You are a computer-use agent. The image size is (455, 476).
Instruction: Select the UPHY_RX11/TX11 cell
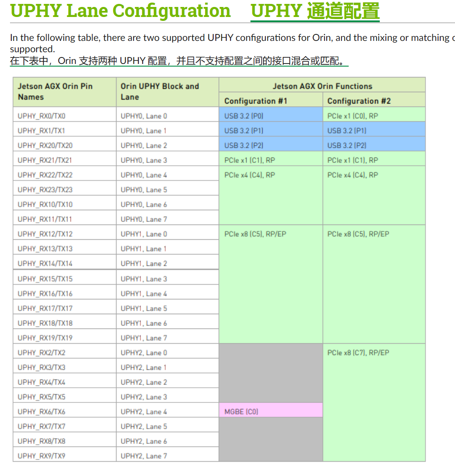click(x=65, y=218)
